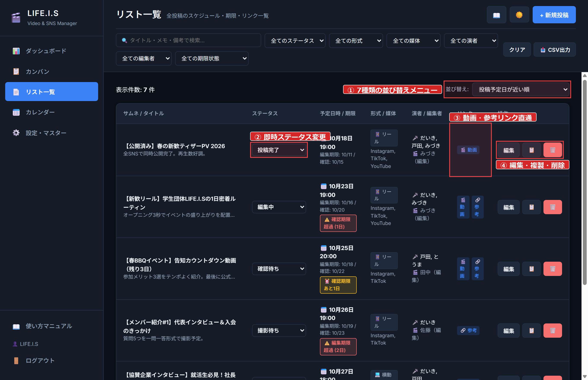Screen dimensions: 588x380
Task: Change status dropdown showing 確認待ち
Action: click(279, 269)
